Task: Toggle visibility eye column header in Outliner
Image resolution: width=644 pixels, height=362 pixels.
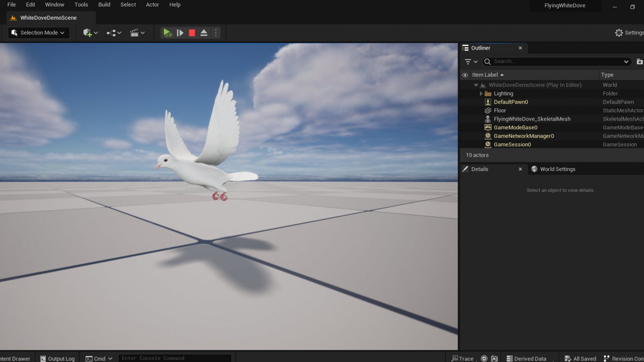Action: pyautogui.click(x=465, y=75)
